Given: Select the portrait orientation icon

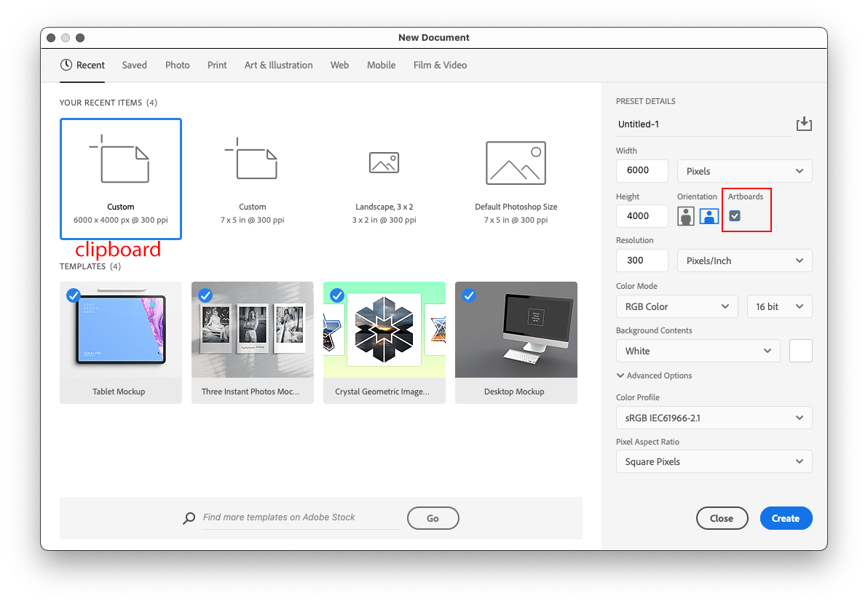Looking at the screenshot, I should [x=685, y=215].
